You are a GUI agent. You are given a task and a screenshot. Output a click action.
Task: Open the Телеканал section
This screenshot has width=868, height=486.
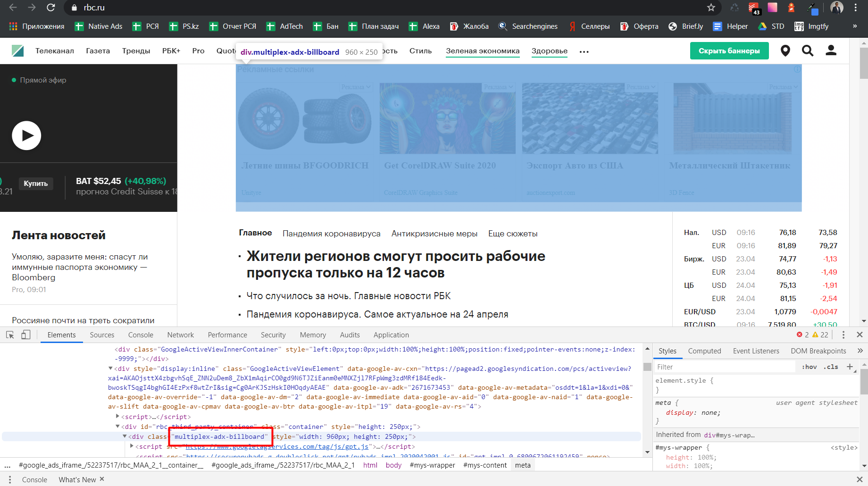(x=55, y=51)
